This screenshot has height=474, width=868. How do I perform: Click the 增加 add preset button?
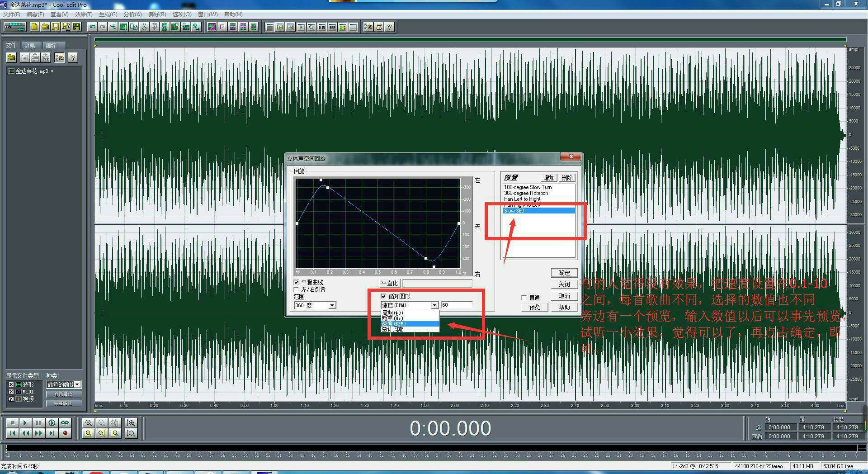point(549,178)
